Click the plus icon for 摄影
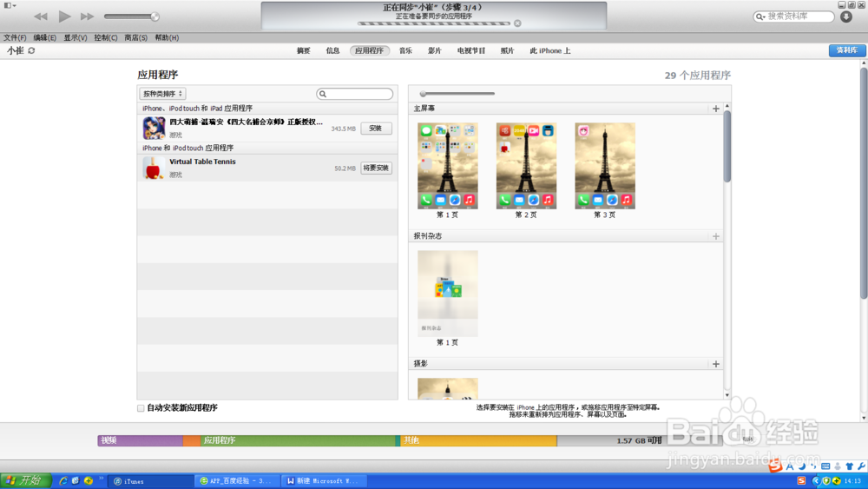 pos(716,364)
